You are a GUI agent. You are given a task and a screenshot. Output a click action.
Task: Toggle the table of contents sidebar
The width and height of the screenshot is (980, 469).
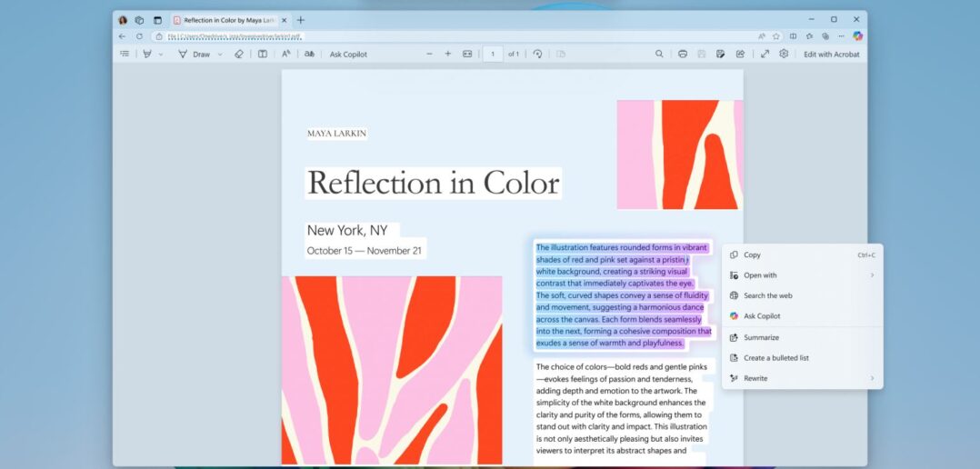(x=125, y=55)
